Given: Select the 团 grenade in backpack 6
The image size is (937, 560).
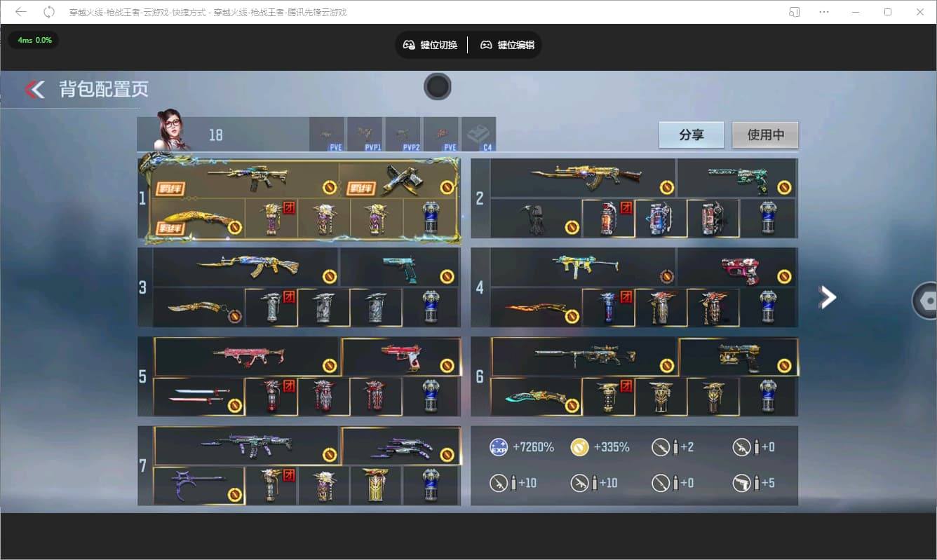Looking at the screenshot, I should point(608,397).
